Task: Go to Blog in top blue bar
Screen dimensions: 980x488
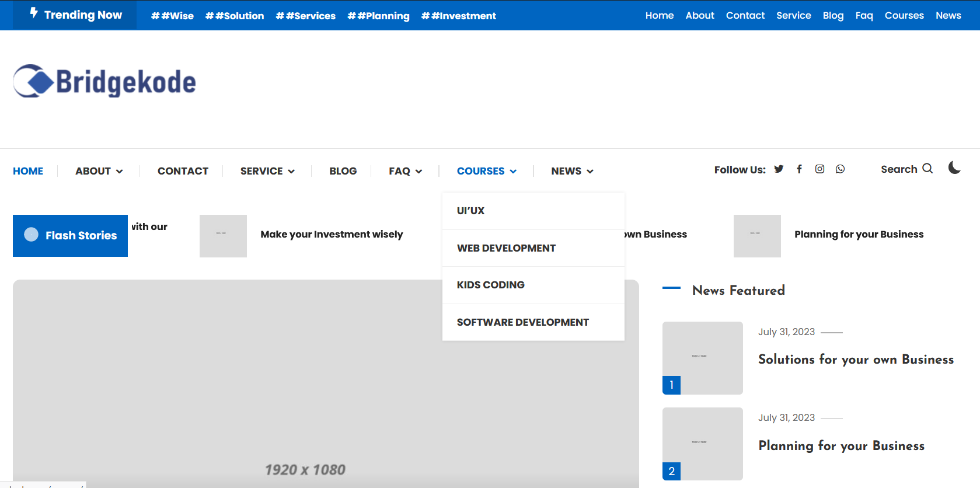Action: (833, 16)
